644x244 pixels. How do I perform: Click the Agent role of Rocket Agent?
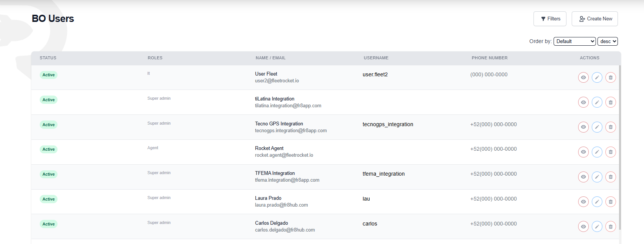point(153,148)
